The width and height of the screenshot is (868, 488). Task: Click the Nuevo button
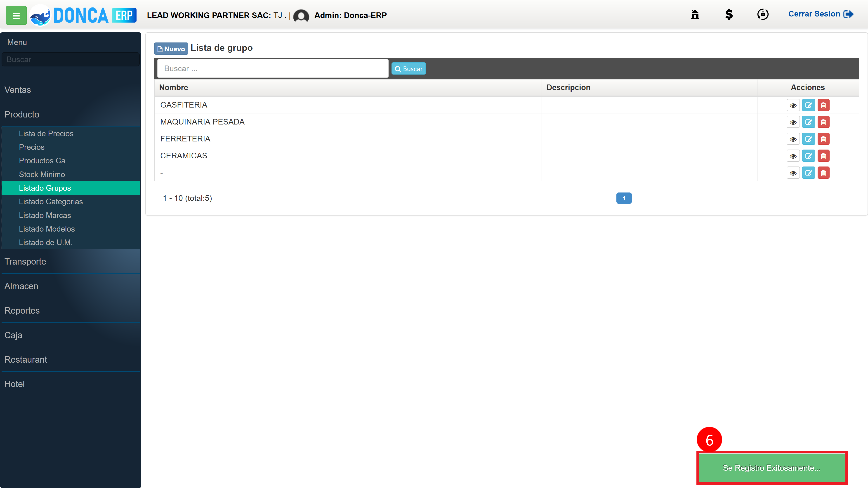pos(171,49)
